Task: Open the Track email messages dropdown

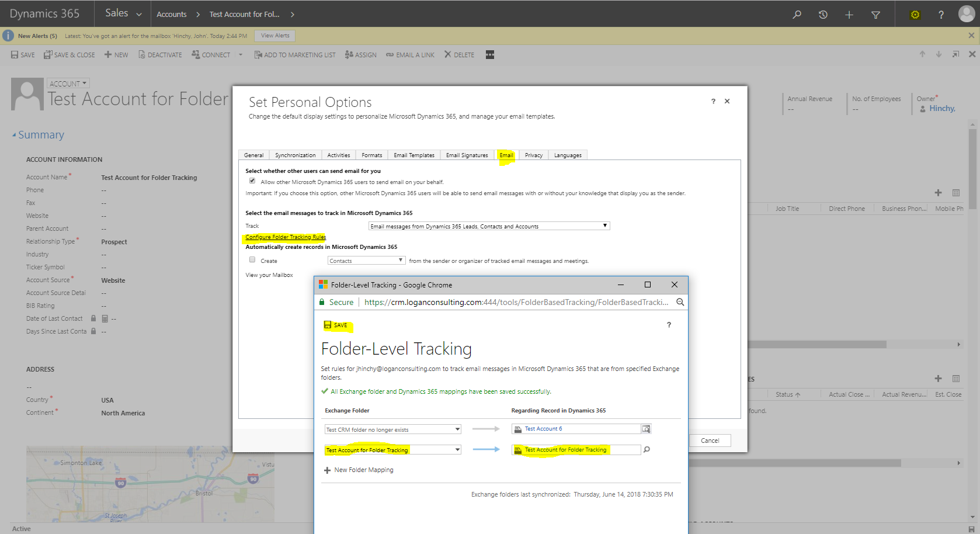Action: click(x=604, y=226)
